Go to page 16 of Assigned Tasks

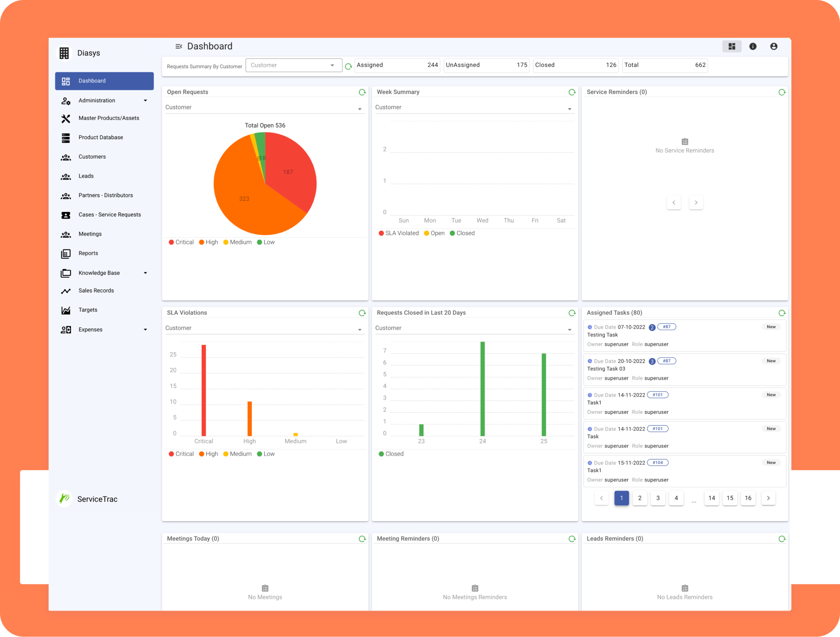pyautogui.click(x=748, y=498)
